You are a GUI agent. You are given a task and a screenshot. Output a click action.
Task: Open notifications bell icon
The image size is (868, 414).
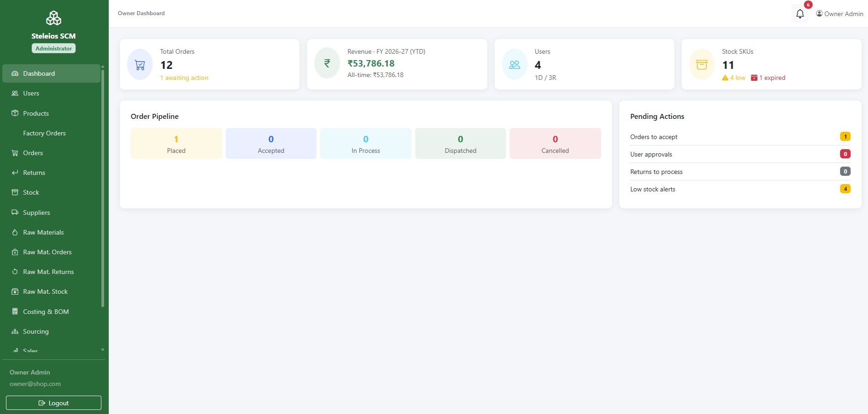click(x=800, y=14)
